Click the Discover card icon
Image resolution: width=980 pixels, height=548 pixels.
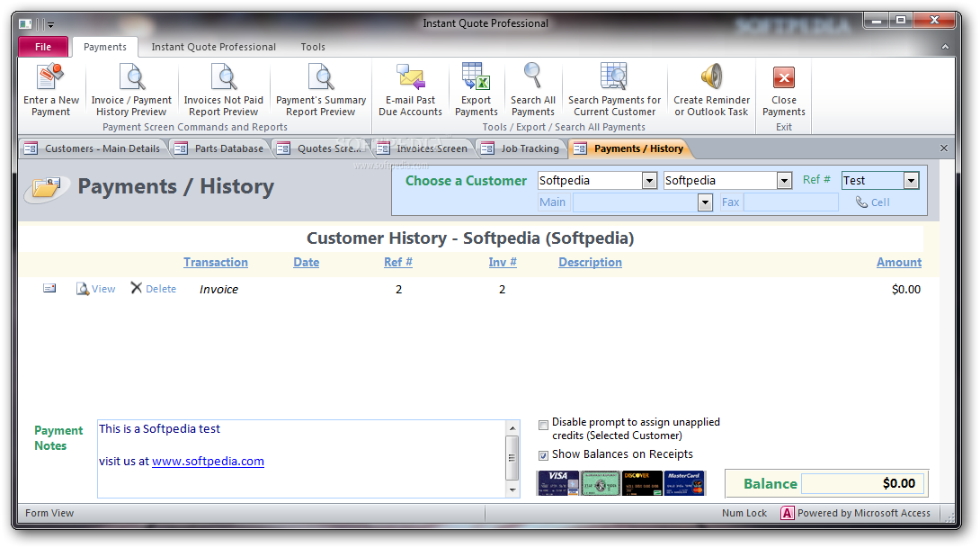(642, 483)
